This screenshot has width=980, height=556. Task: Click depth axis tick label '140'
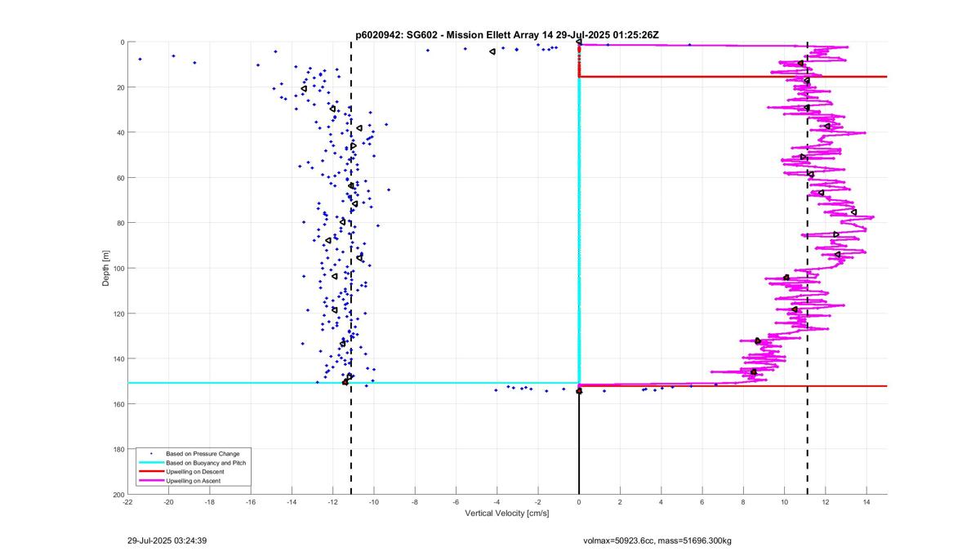(x=119, y=359)
